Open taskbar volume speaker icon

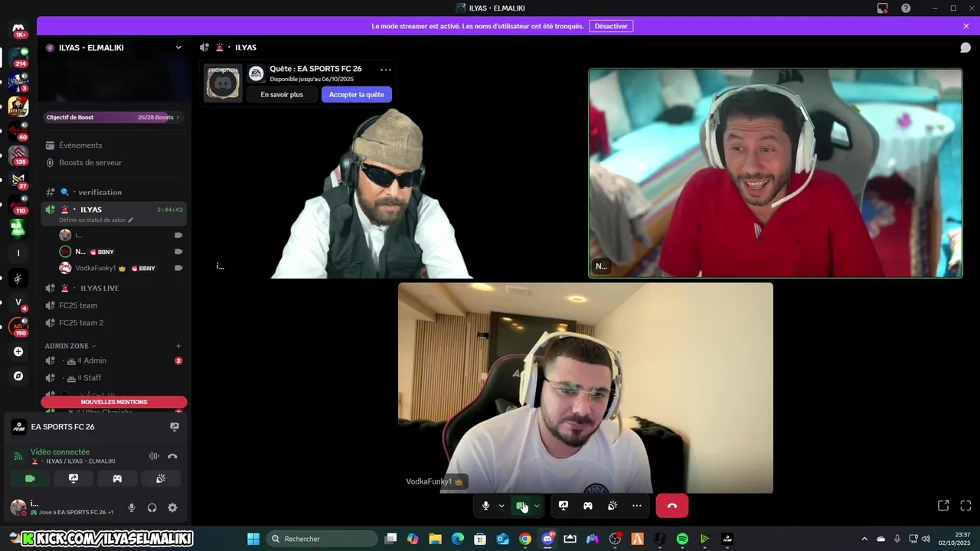click(x=926, y=539)
